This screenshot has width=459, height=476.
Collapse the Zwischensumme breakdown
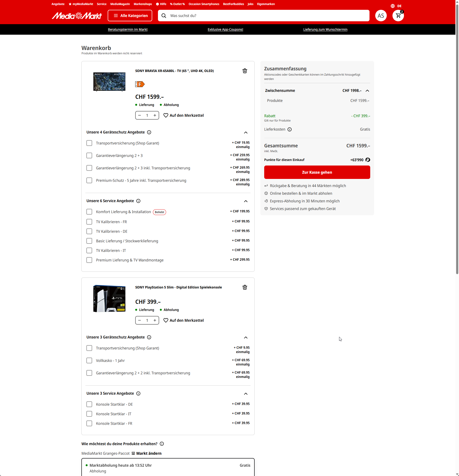tap(367, 91)
